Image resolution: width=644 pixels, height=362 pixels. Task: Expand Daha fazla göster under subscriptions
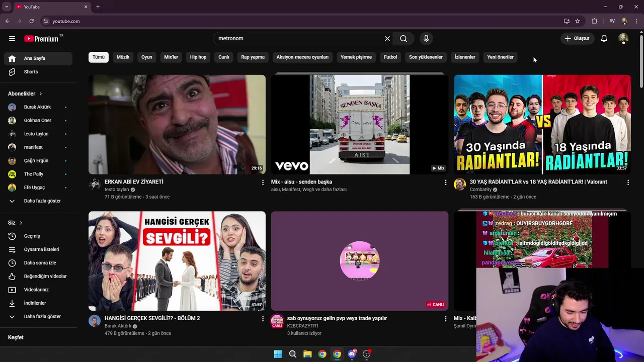(38, 201)
